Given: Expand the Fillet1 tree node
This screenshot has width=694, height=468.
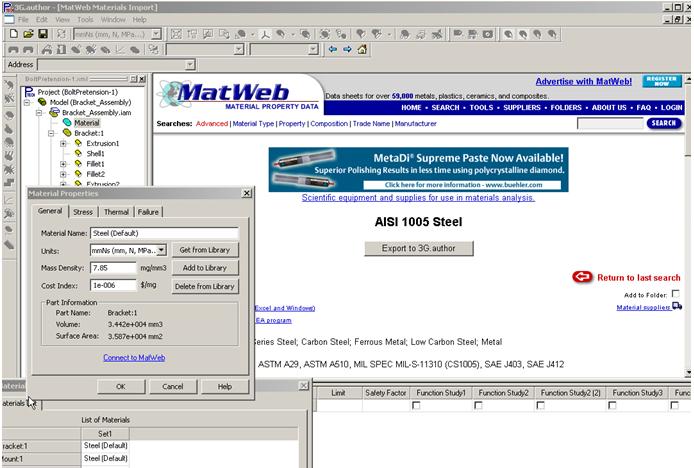Looking at the screenshot, I should (63, 164).
